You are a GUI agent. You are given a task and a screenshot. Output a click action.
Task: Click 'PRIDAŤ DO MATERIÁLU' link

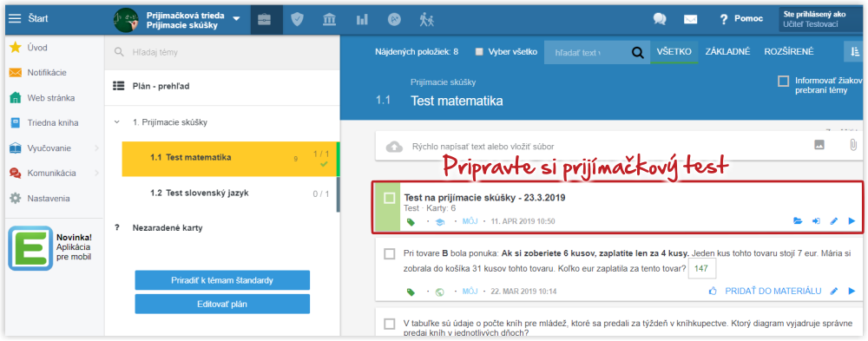[x=773, y=291]
